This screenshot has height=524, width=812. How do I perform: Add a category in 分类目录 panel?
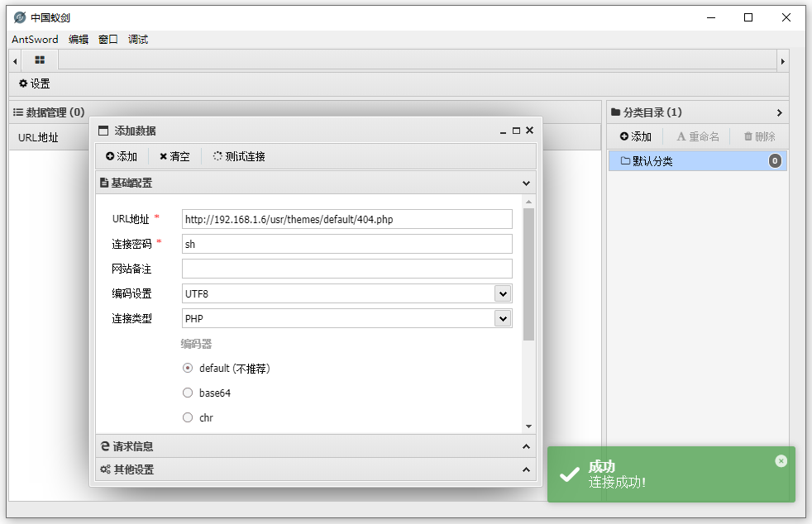635,136
